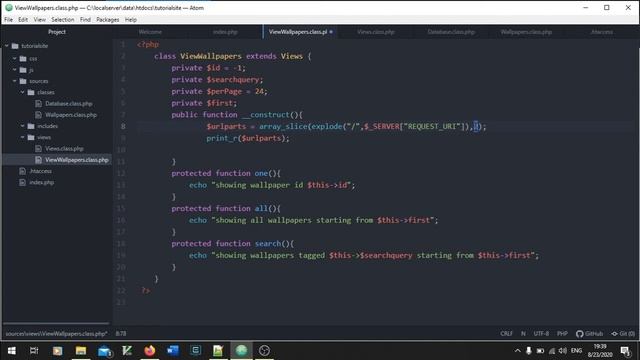Open the GitHub panel from the status bar
The height and width of the screenshot is (360, 640).
589,333
